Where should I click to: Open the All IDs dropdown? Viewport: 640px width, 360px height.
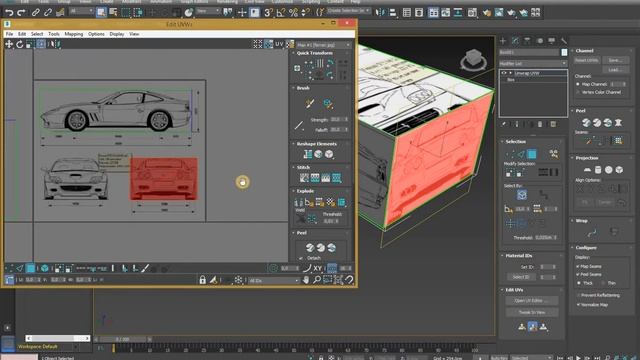pyautogui.click(x=274, y=280)
